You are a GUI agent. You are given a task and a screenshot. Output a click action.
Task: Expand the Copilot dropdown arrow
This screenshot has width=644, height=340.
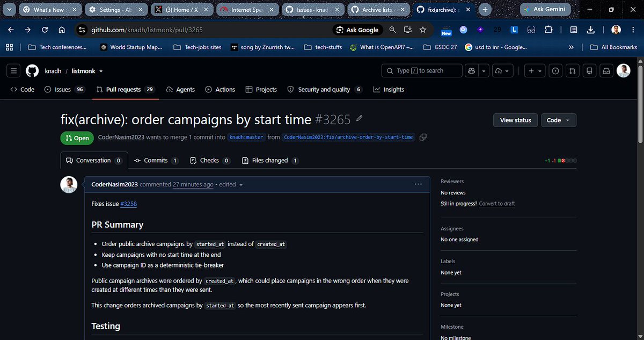tap(484, 71)
